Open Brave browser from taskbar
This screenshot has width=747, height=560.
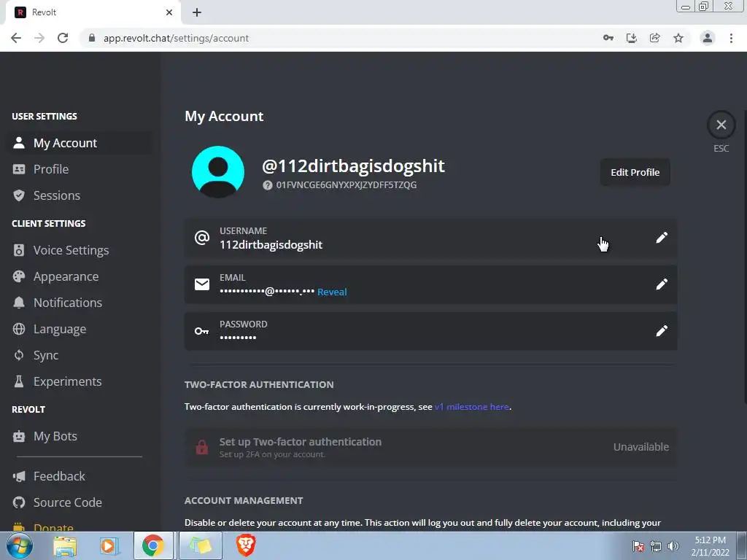point(246,545)
